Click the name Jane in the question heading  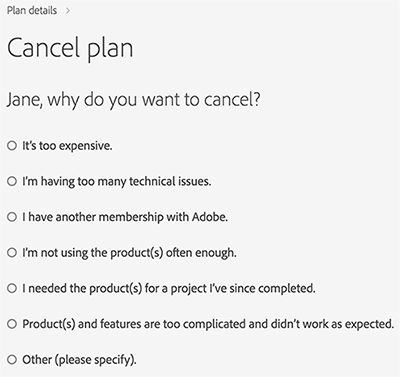point(25,100)
